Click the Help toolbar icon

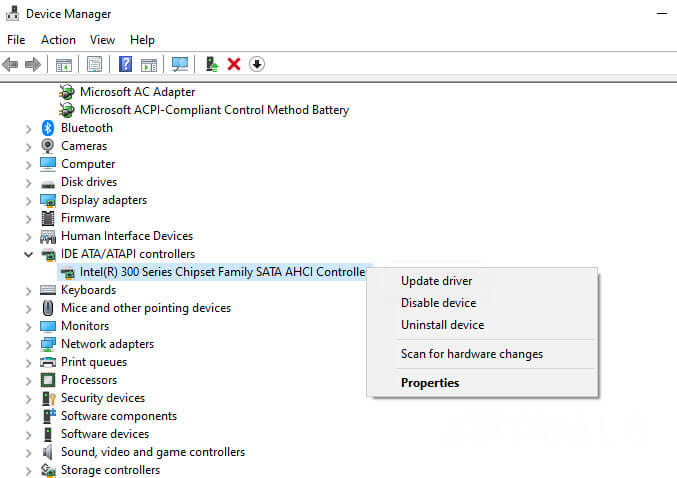point(125,64)
